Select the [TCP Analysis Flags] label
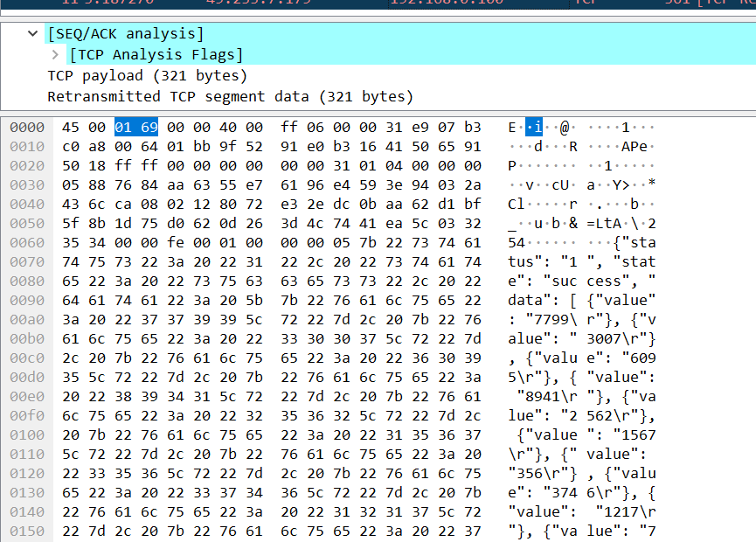The width and height of the screenshot is (756, 542). pos(156,55)
